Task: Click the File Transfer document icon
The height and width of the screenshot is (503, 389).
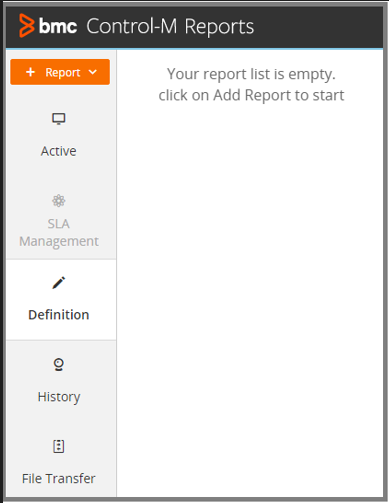Action: (59, 446)
